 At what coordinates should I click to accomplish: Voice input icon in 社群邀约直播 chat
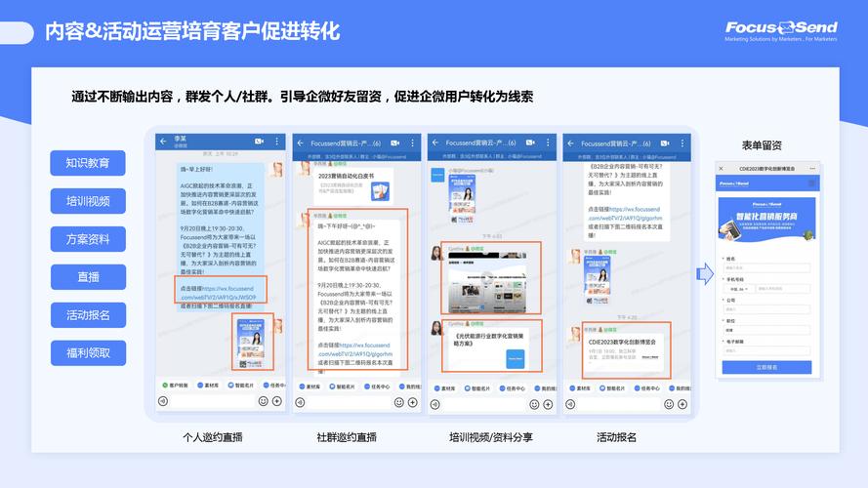[x=300, y=403]
